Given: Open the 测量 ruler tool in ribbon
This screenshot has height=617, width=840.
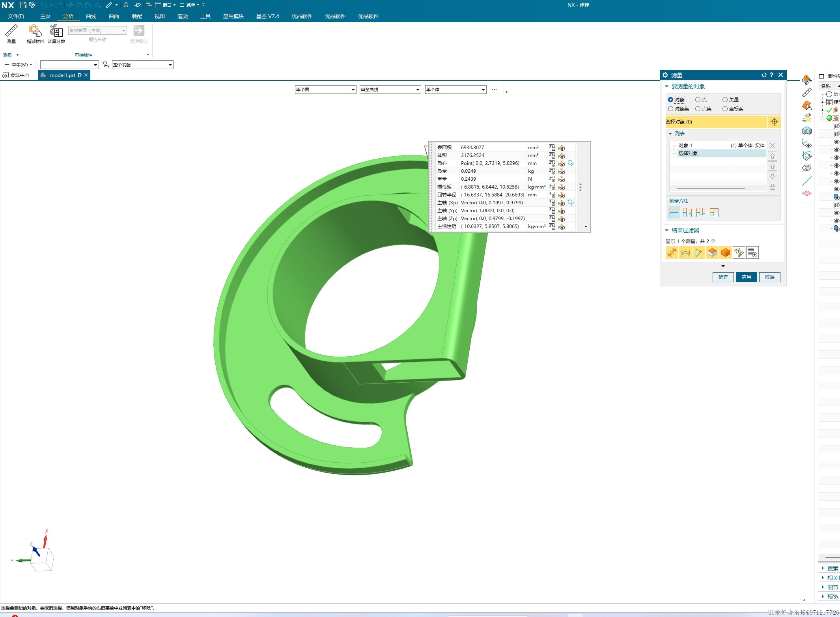Looking at the screenshot, I should click(x=11, y=34).
